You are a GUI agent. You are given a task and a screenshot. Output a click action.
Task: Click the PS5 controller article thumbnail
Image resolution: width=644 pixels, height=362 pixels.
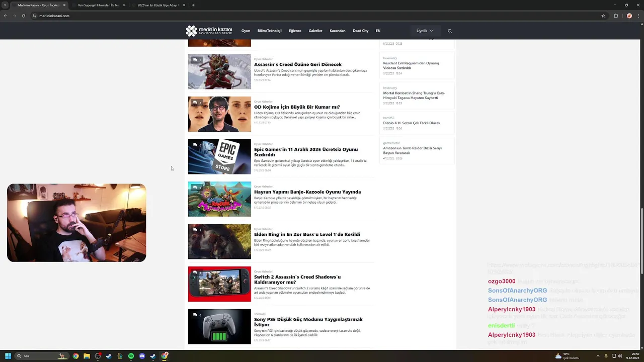219,327
